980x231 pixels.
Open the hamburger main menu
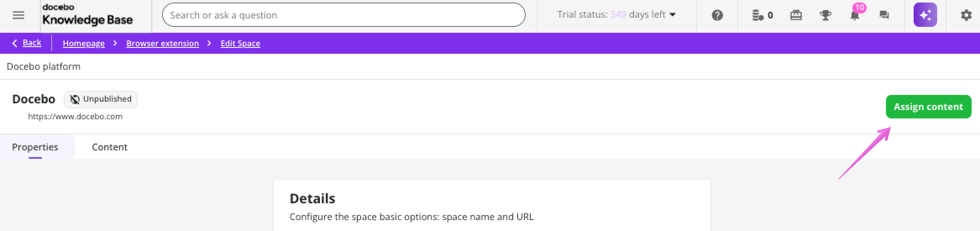18,16
